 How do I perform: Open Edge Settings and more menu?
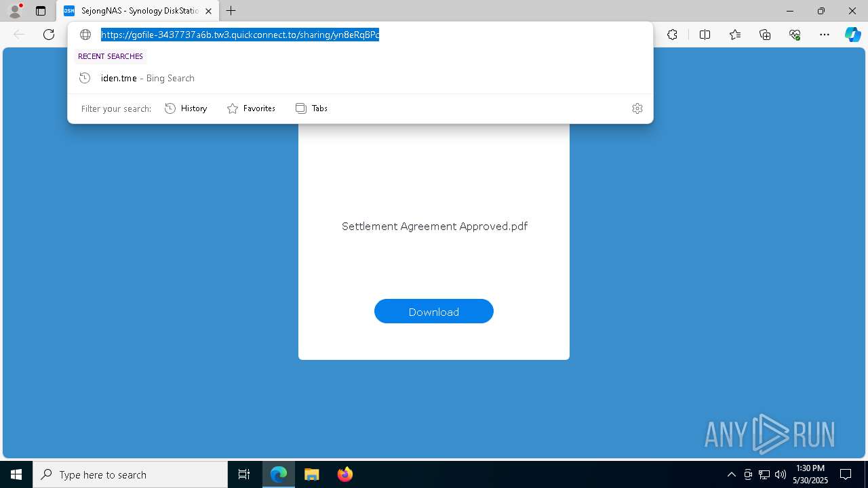[x=825, y=35]
